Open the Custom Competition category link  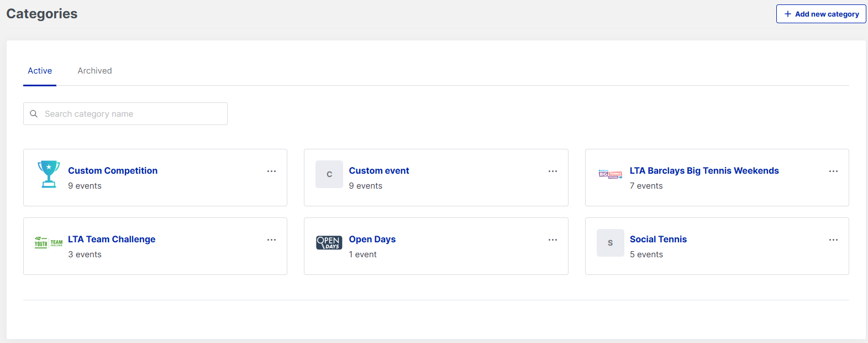(x=113, y=171)
